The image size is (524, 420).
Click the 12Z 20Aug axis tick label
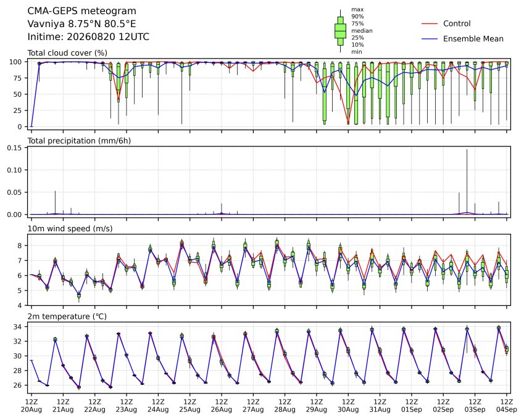(x=31, y=406)
